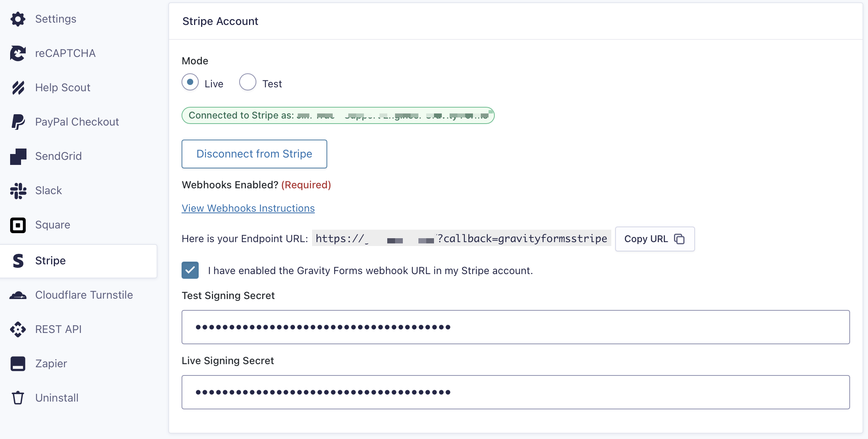Image resolution: width=868 pixels, height=439 pixels.
Task: Click the SendGrid icon
Action: point(18,156)
